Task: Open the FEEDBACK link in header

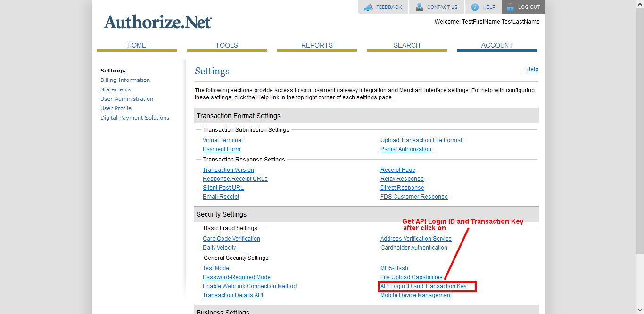Action: pos(389,7)
